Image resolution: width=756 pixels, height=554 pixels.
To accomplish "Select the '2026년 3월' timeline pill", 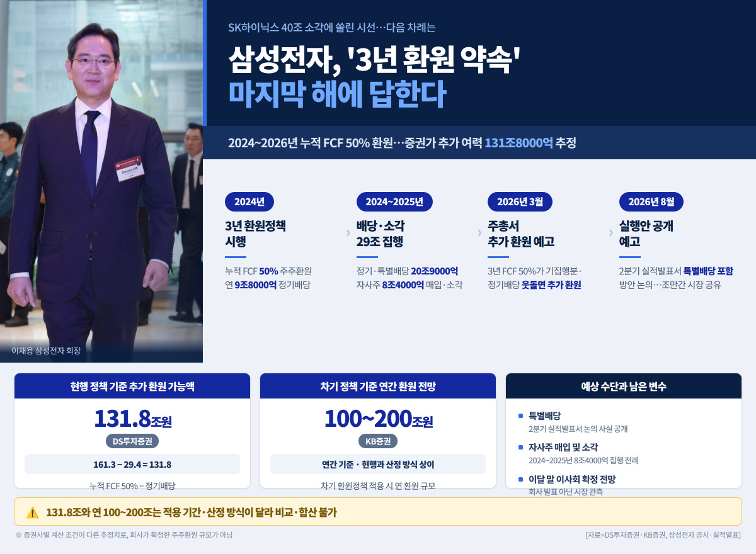I will [520, 201].
